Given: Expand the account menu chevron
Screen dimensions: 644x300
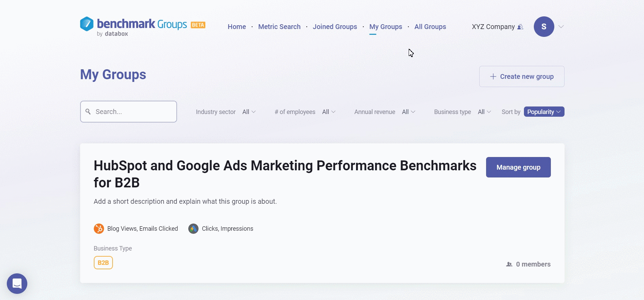Looking at the screenshot, I should point(561,27).
